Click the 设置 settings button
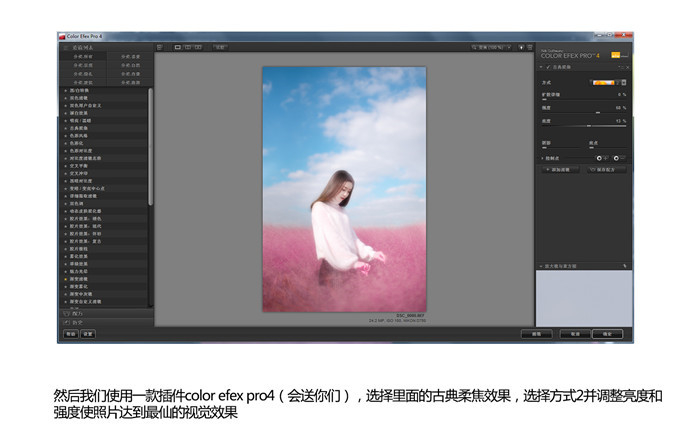The height and width of the screenshot is (424, 690). [88, 334]
